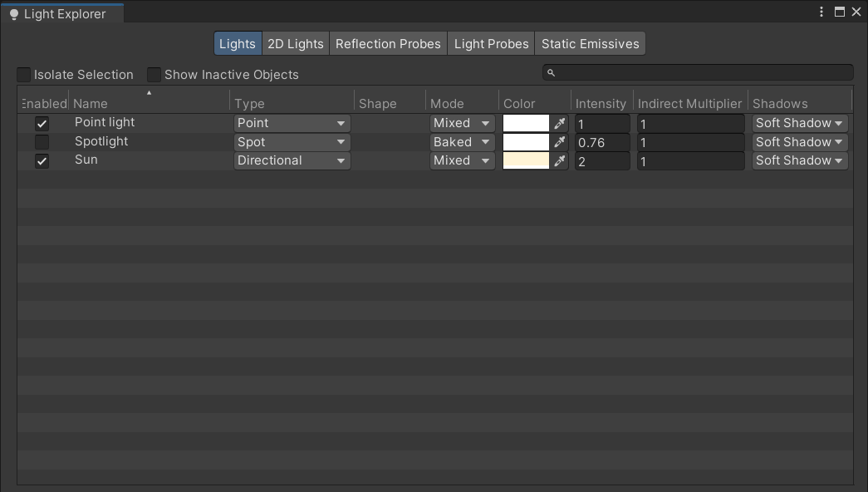Click the Spotlight intensity field
868x492 pixels.
pos(602,142)
